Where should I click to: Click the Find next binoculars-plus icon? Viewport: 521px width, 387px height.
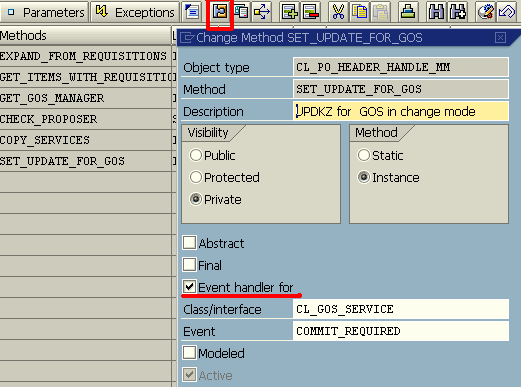(x=457, y=12)
